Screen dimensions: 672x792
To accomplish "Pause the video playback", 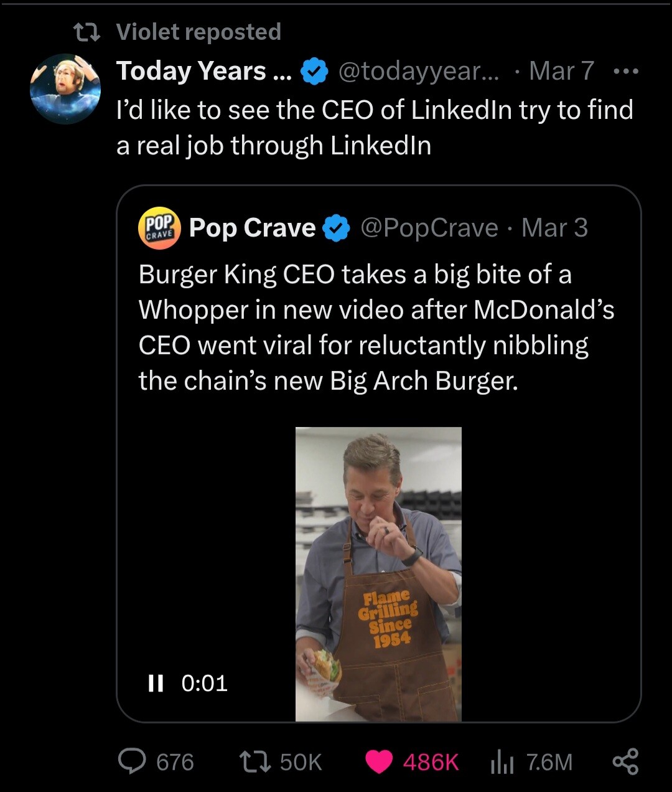I will (x=156, y=684).
